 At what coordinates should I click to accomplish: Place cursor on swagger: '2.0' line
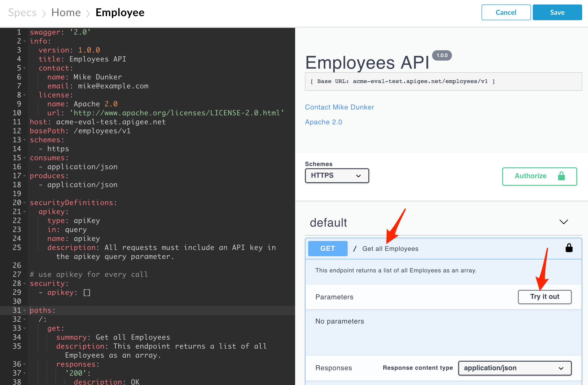(x=60, y=32)
